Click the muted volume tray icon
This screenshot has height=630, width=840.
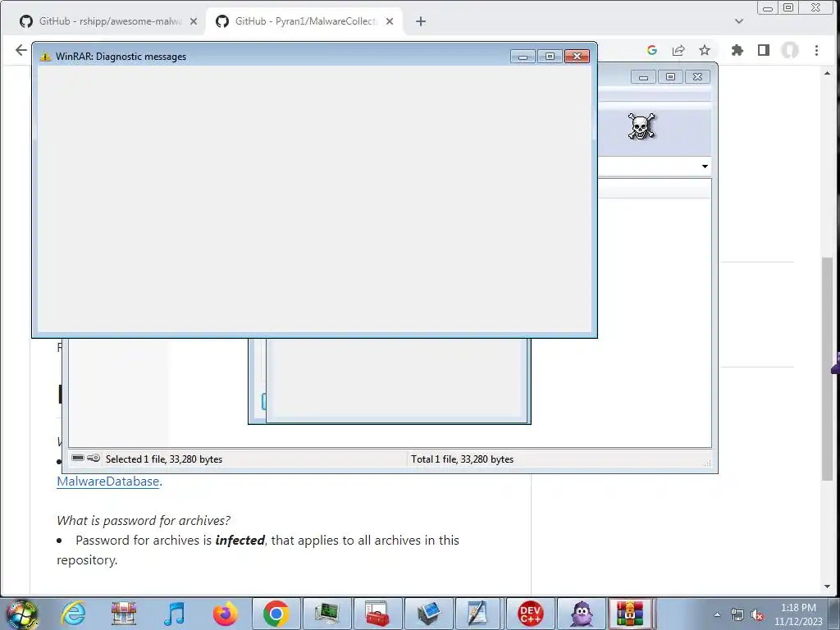coord(757,615)
